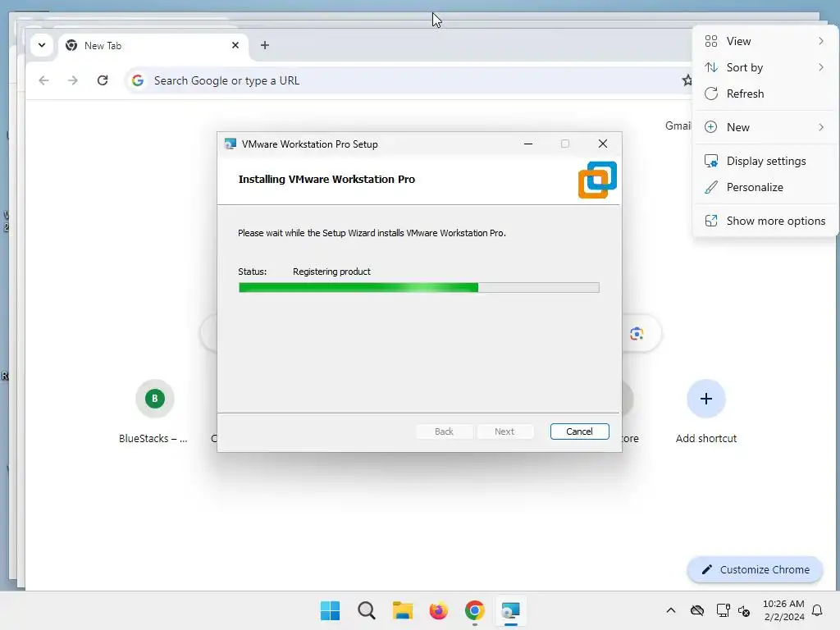Expand the New submenu chevron
The image size is (840, 630).
pyautogui.click(x=821, y=127)
